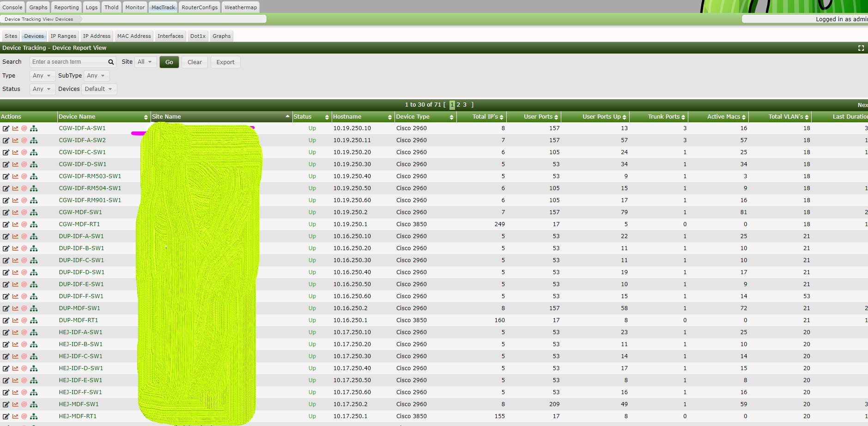Open the Type Any dropdown

[42, 76]
